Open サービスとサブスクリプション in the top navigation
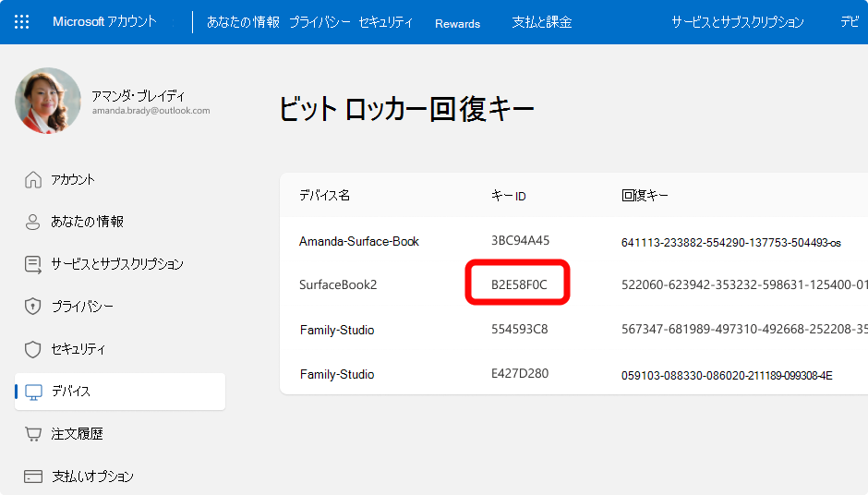This screenshot has width=868, height=495. pos(738,22)
